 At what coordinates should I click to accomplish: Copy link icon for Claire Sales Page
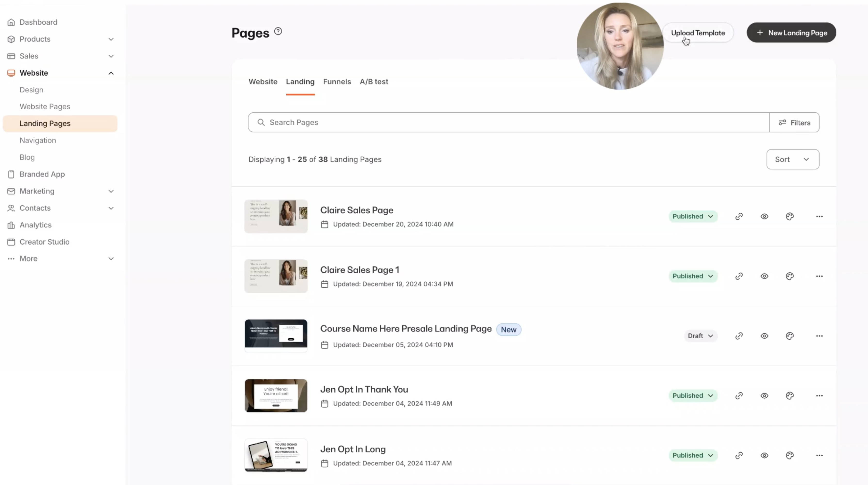(x=739, y=217)
